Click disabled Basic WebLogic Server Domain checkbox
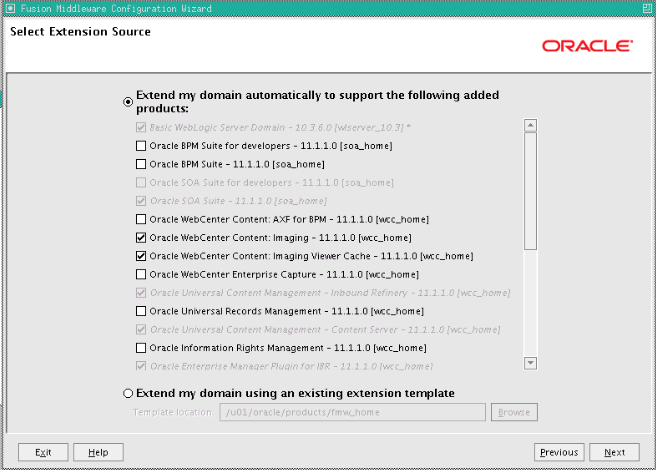Viewport: 656px width, 470px height. 141,127
